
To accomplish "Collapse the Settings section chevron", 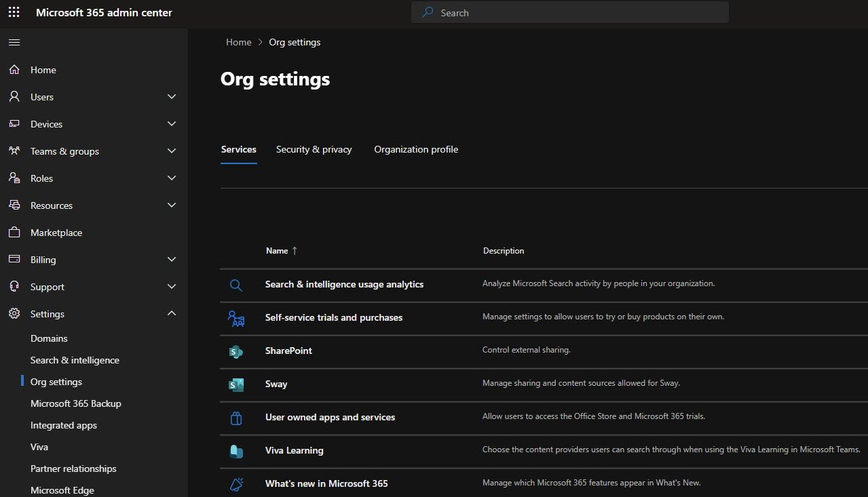I will coord(172,313).
